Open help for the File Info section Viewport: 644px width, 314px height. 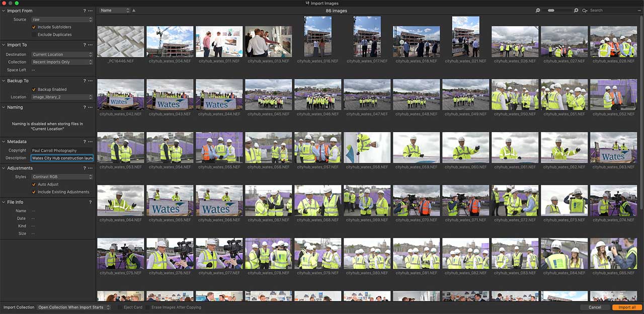(91, 202)
